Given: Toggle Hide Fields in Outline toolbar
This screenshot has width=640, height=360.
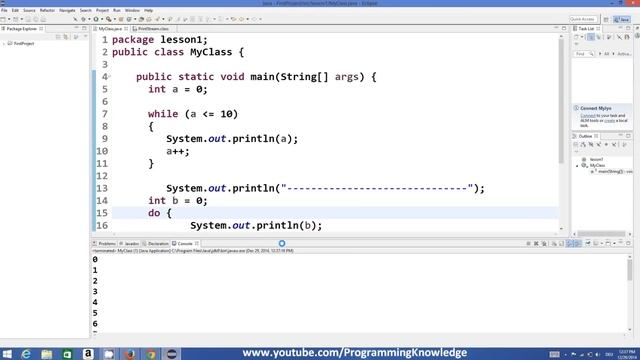Looking at the screenshot, I should (591, 144).
